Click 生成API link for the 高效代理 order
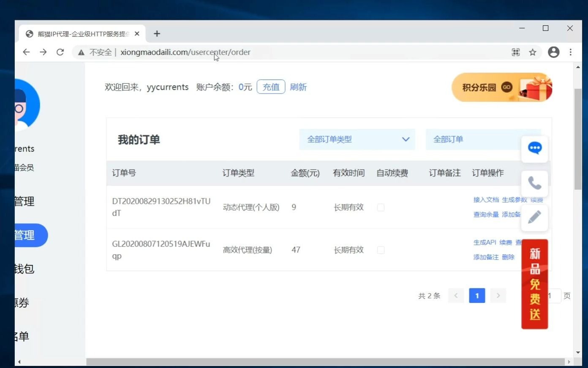Viewport: 588px width, 368px height. pos(485,242)
